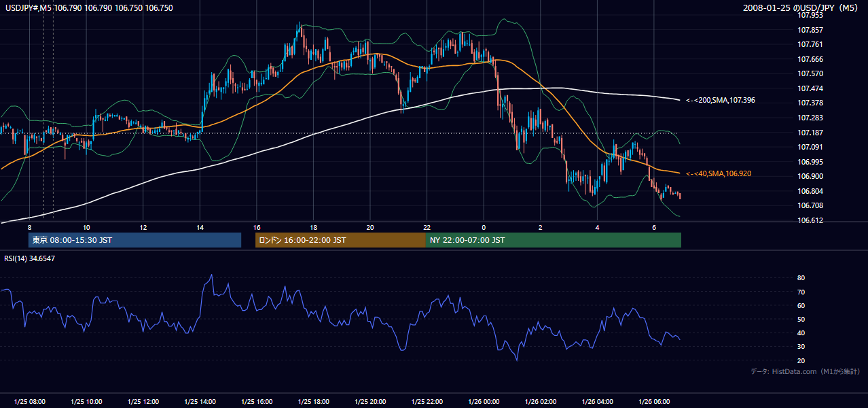868x408 pixels.
Task: Click the NY 22:00-07:00 JST session bar
Action: point(554,240)
